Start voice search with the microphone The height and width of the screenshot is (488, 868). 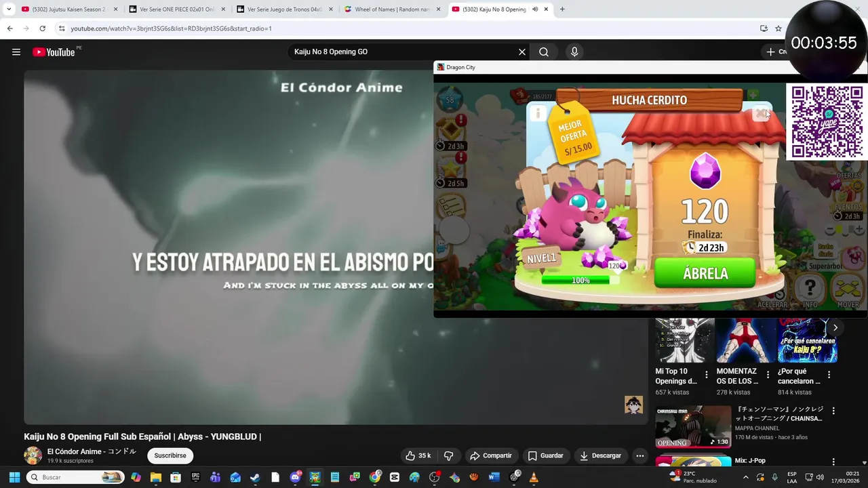[x=574, y=52]
